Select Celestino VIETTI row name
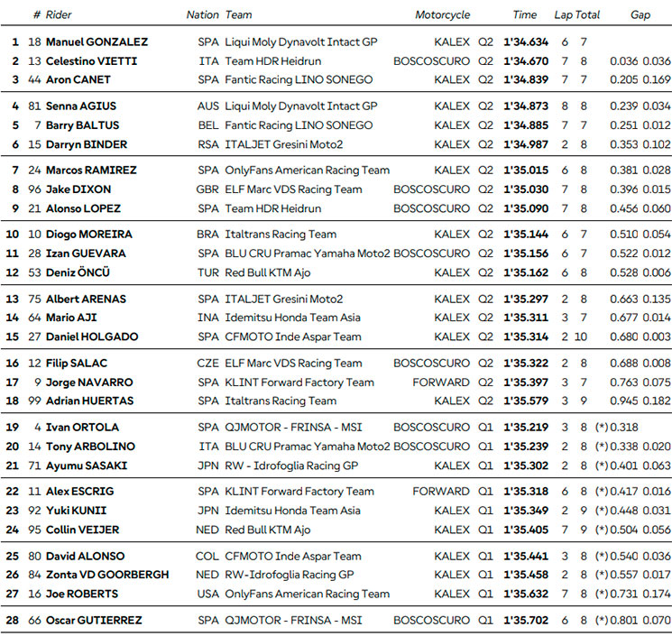The image size is (672, 636). click(x=91, y=61)
